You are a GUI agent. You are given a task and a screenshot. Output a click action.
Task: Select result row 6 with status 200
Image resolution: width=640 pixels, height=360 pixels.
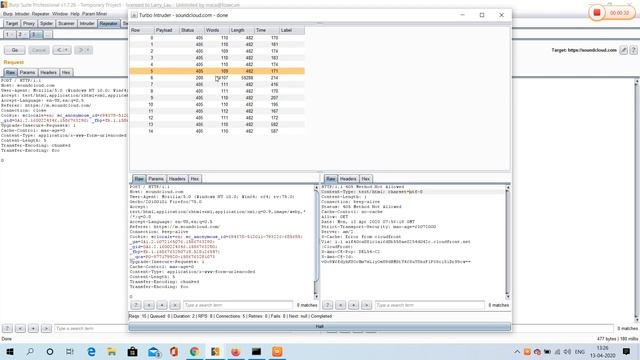tap(217, 78)
